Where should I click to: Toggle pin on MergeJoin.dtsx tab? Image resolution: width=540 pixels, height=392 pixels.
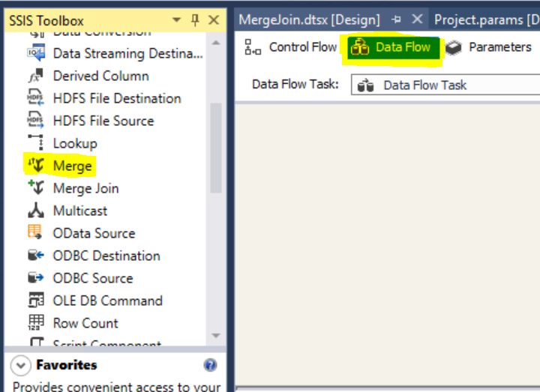396,19
